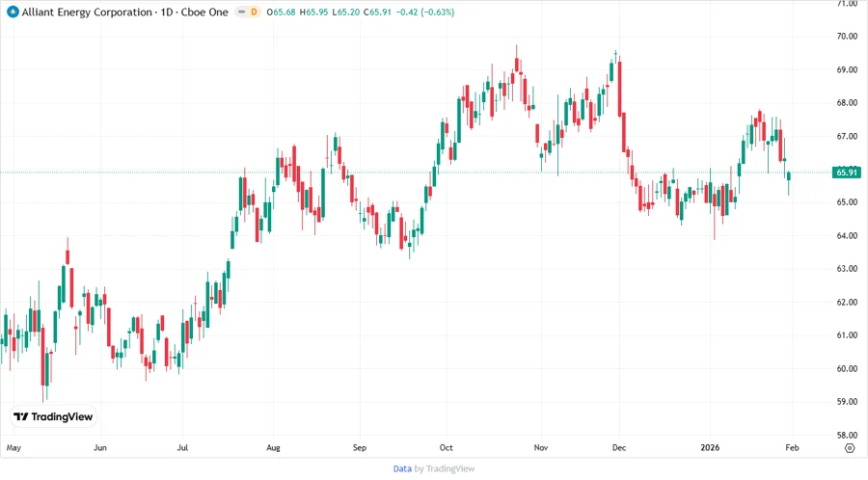868x480 pixels.
Task: Open the TradingView logo badge
Action: point(53,416)
